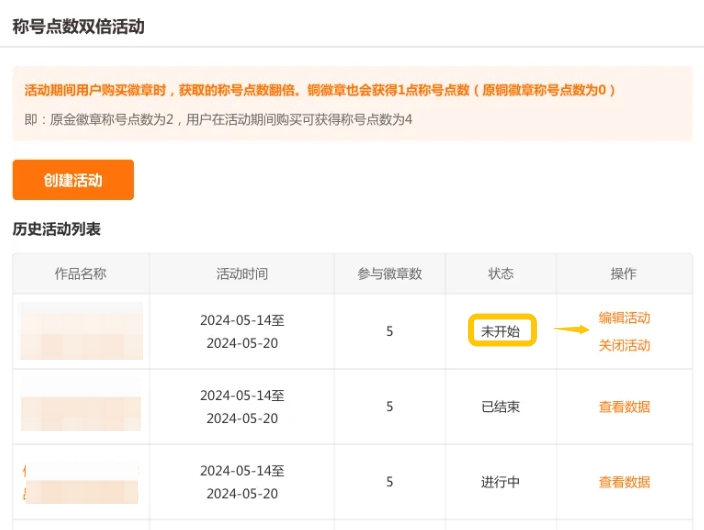This screenshot has height=530, width=704.
Task: Click the 操作 column header
Action: 624,274
